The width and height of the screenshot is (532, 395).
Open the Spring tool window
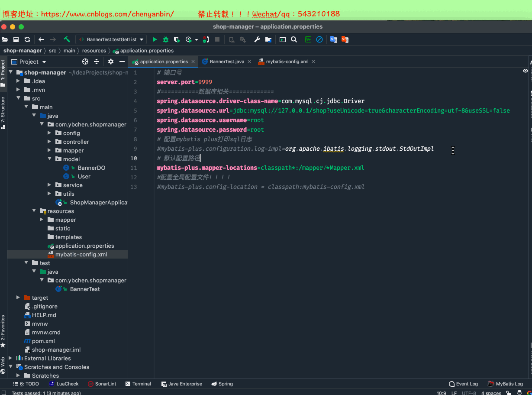(222, 384)
